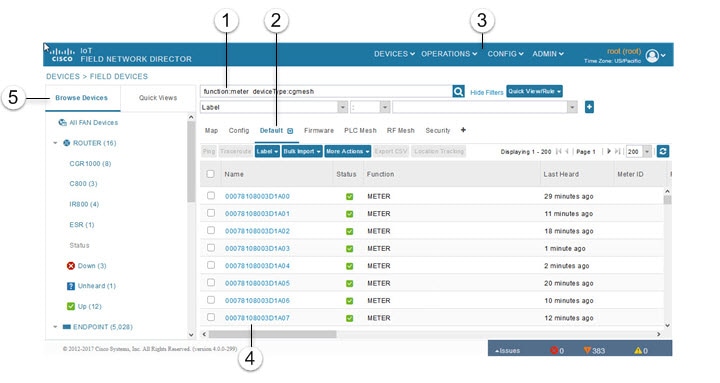The image size is (720, 383).
Task: Check the box for 00078108003D1A05
Action: click(211, 283)
